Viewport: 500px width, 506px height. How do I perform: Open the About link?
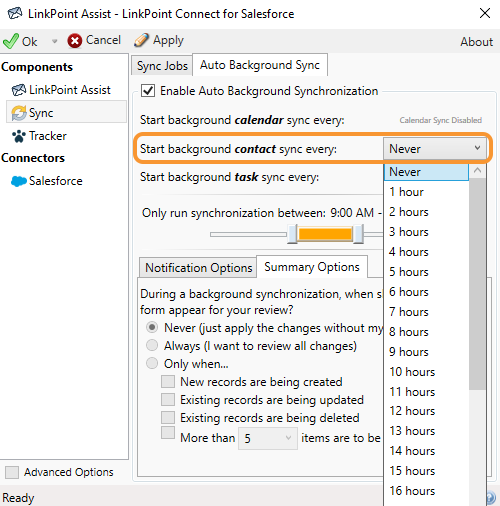point(476,42)
